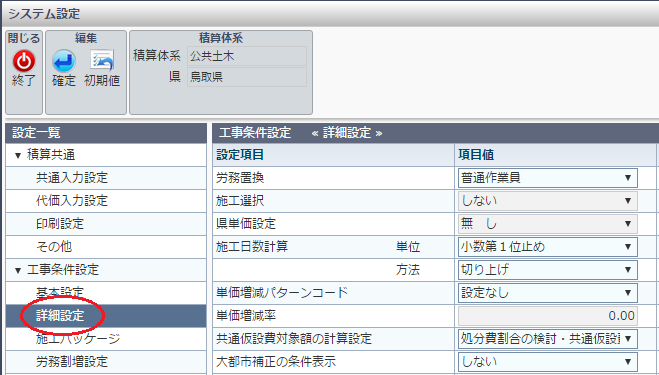Click the blue 確定 confirm arrow icon
This screenshot has height=375, width=659.
pos(64,61)
